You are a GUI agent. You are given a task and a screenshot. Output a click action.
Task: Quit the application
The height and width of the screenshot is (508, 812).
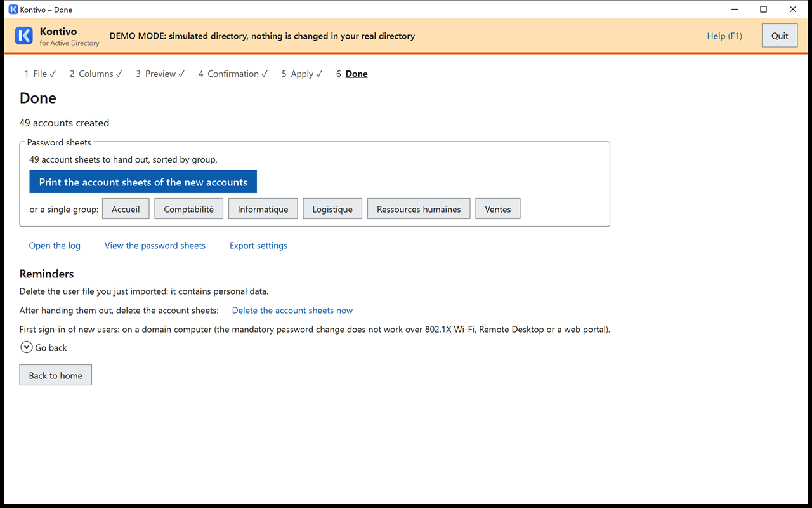coord(780,36)
